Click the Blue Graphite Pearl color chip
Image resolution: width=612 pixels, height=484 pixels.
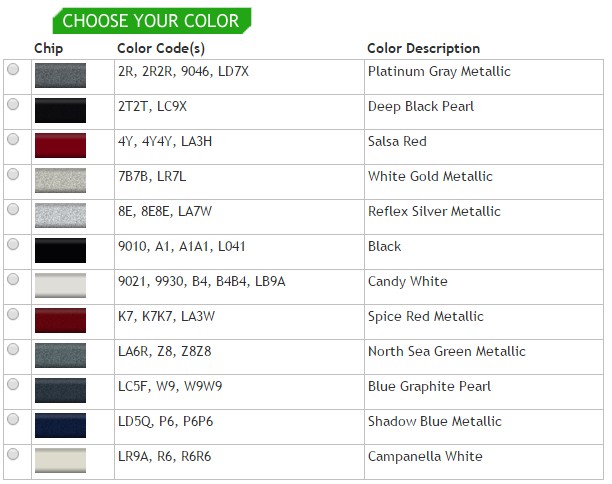[60, 390]
